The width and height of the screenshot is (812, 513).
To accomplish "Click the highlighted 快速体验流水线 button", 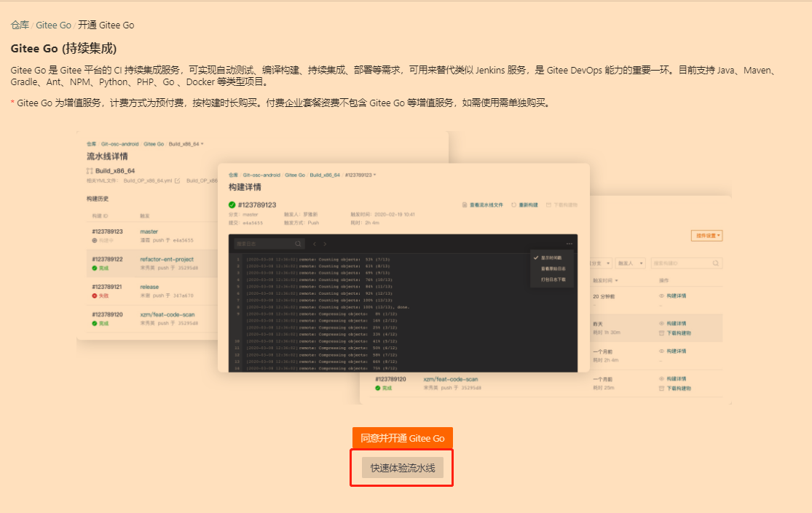I will tap(402, 467).
